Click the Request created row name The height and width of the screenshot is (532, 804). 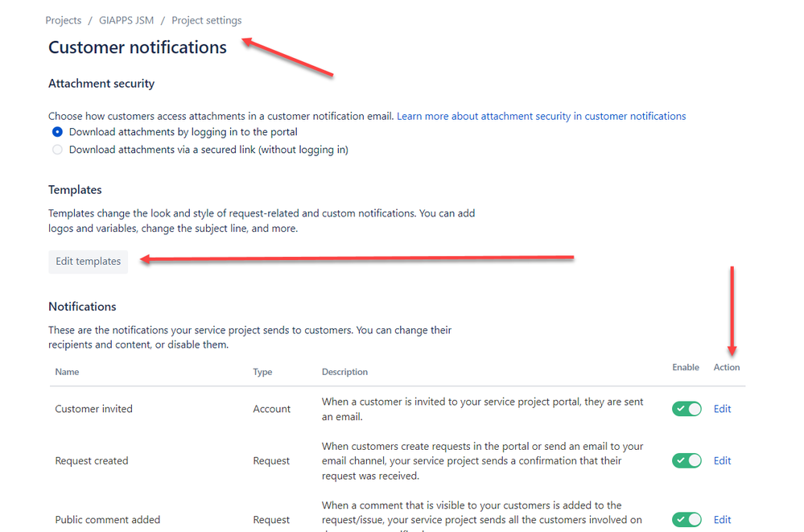pyautogui.click(x=92, y=460)
